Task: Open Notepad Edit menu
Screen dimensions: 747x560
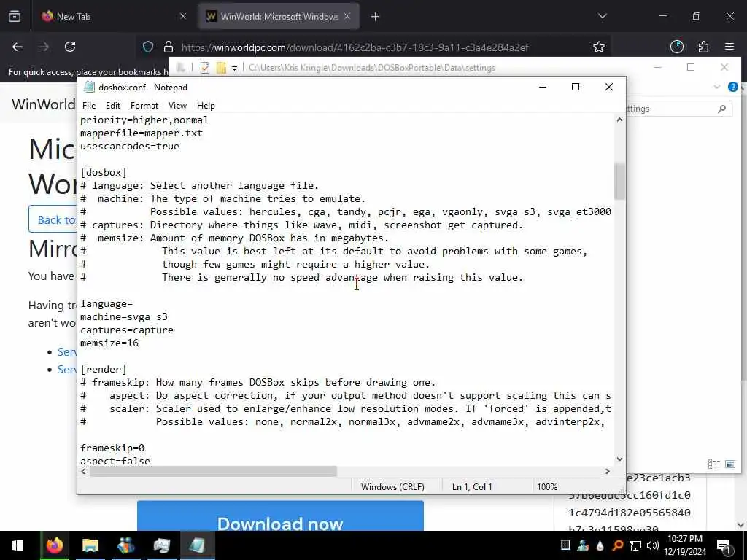Action: click(113, 106)
